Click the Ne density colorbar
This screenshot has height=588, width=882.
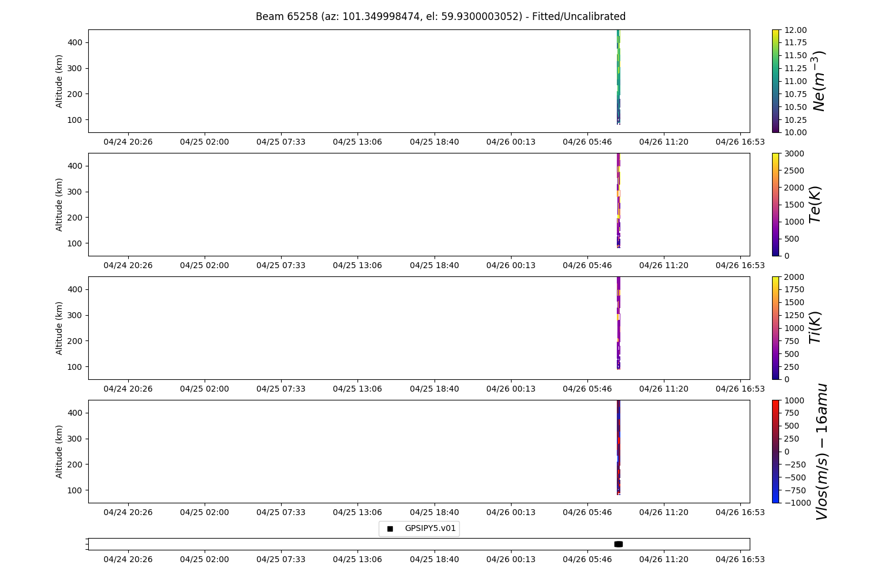(x=776, y=81)
